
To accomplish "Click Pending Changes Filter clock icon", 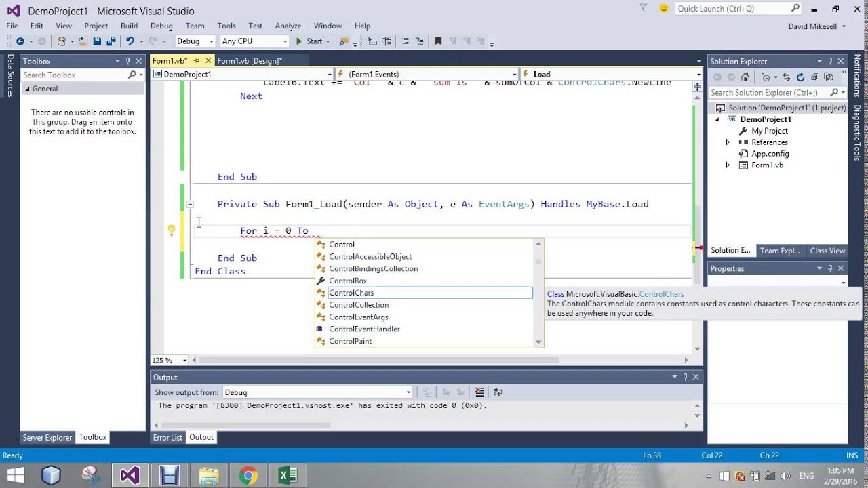I will (x=766, y=77).
